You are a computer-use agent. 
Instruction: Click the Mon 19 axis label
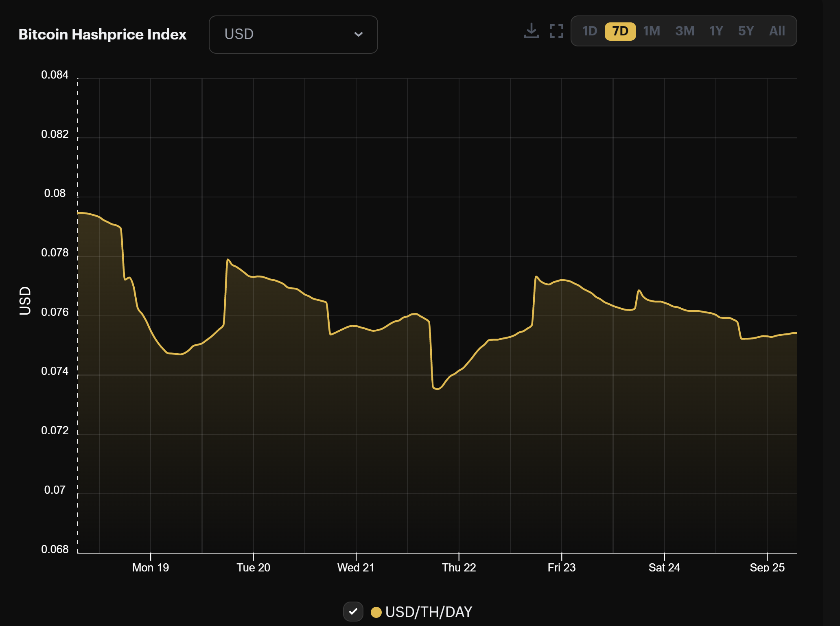[151, 567]
